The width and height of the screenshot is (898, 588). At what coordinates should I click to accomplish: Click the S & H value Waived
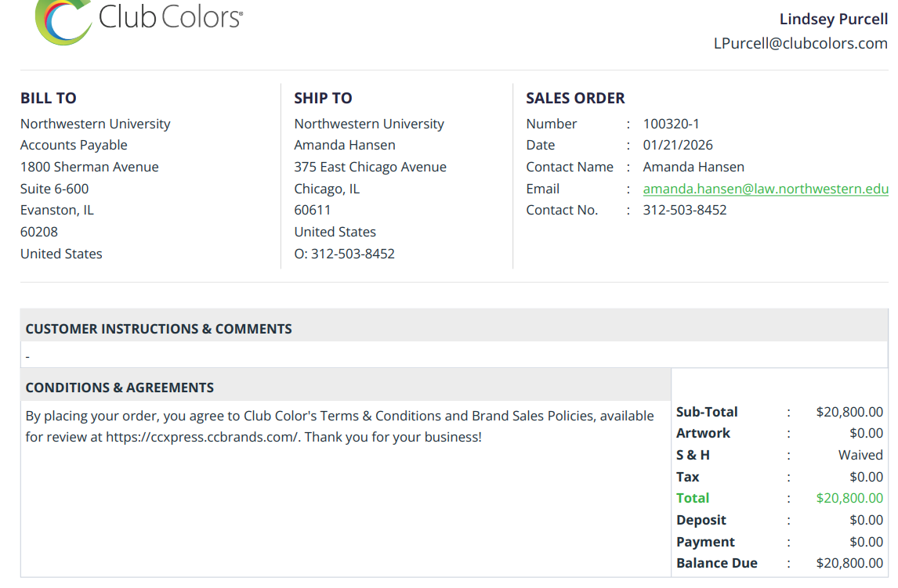click(860, 455)
